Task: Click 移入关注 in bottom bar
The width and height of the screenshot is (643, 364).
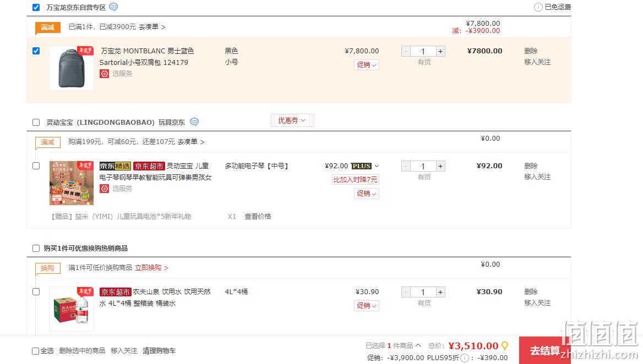Action: (x=124, y=350)
